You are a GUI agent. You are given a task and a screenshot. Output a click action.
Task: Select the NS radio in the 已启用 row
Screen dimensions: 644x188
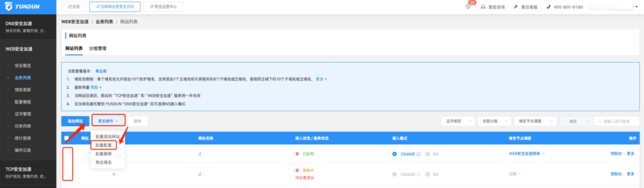coord(428,154)
